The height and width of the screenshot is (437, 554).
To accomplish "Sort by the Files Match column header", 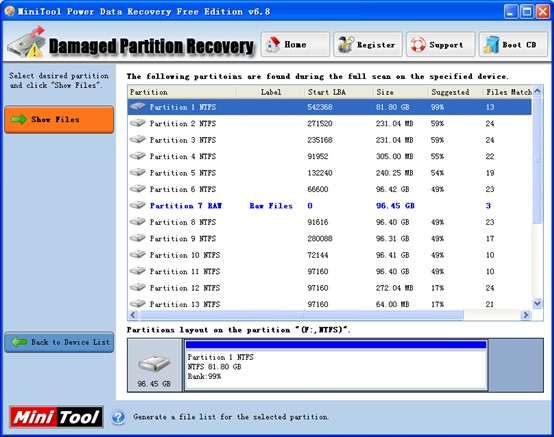I will coord(508,92).
